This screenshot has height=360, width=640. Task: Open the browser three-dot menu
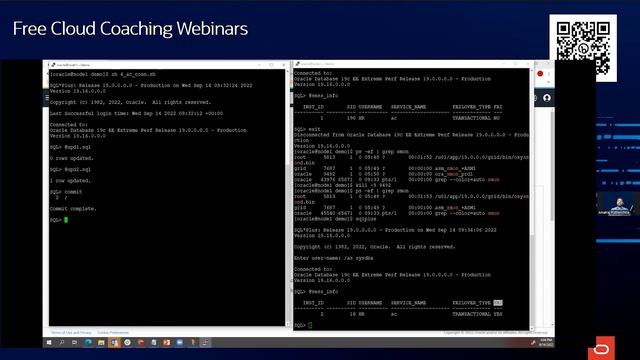(x=549, y=73)
